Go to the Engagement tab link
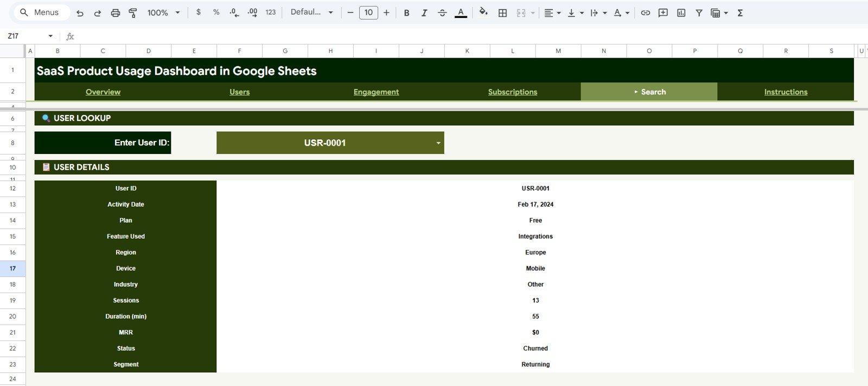The image size is (868, 386). 376,92
